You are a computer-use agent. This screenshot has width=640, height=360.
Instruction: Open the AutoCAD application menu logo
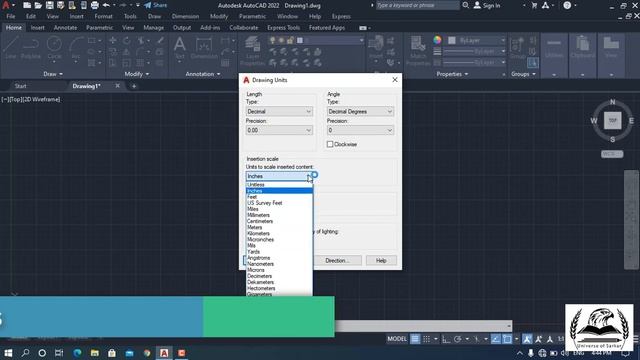click(5, 5)
